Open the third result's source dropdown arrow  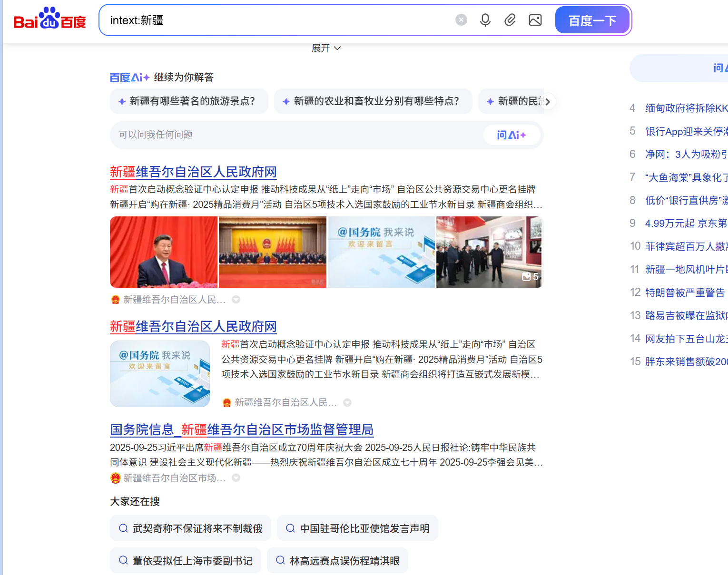coord(236,478)
